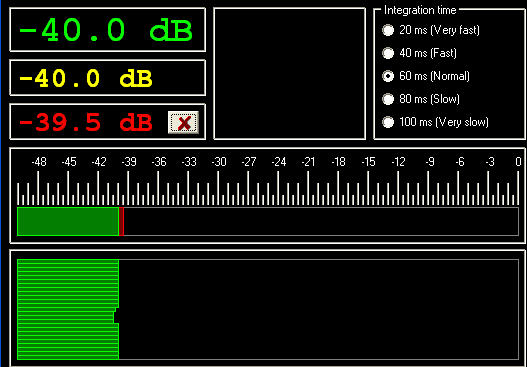Click the -30 scale label
Viewport: 527px width, 367px height.
219,162
